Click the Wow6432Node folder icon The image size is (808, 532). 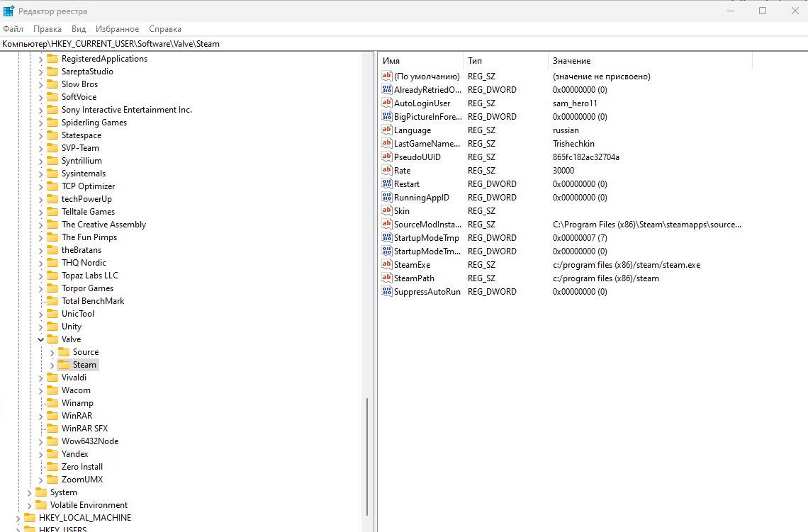point(53,441)
